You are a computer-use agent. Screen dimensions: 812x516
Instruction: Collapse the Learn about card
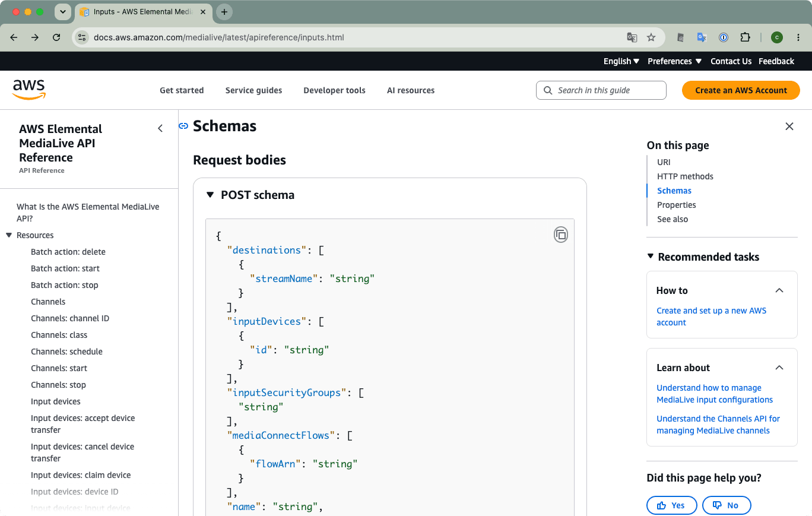point(779,368)
